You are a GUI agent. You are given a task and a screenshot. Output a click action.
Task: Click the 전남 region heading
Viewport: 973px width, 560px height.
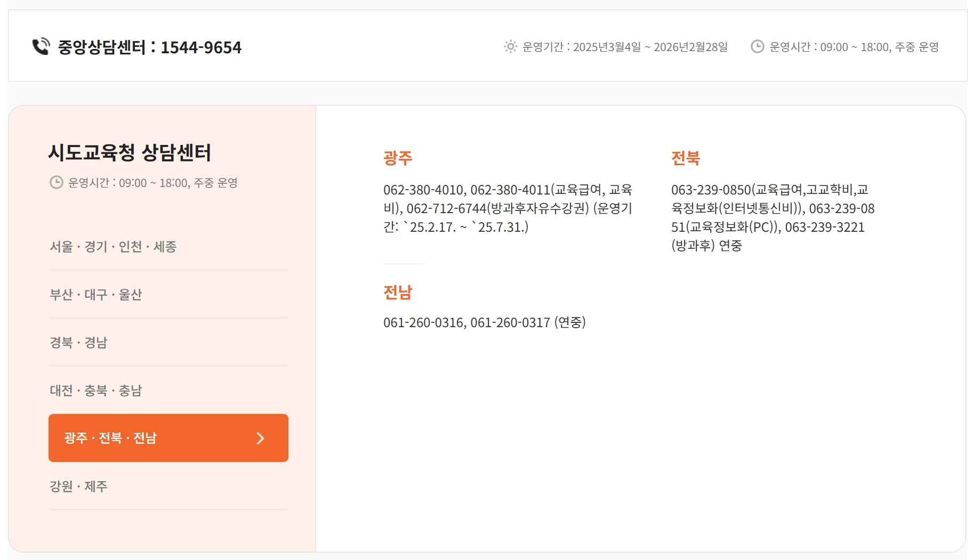click(398, 293)
